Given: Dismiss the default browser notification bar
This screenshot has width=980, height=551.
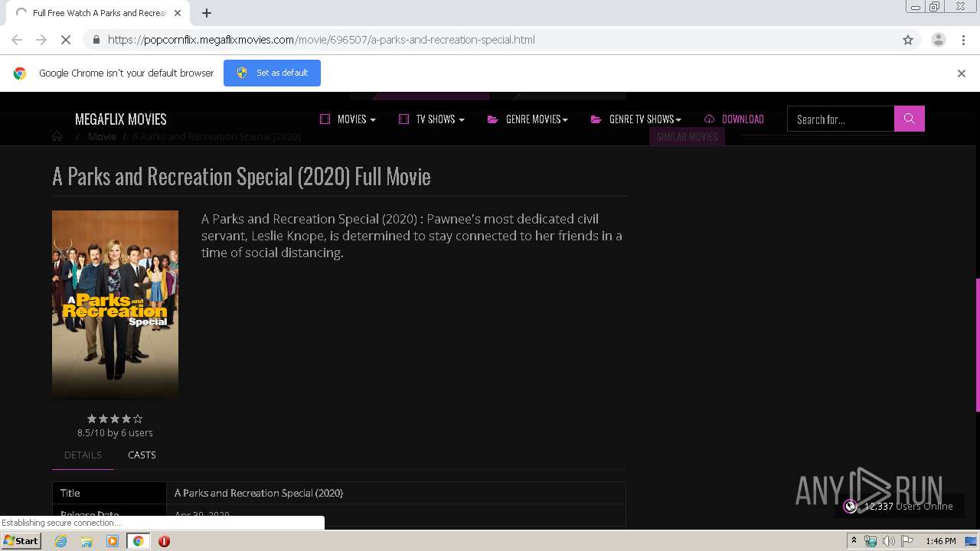Looking at the screenshot, I should (962, 73).
